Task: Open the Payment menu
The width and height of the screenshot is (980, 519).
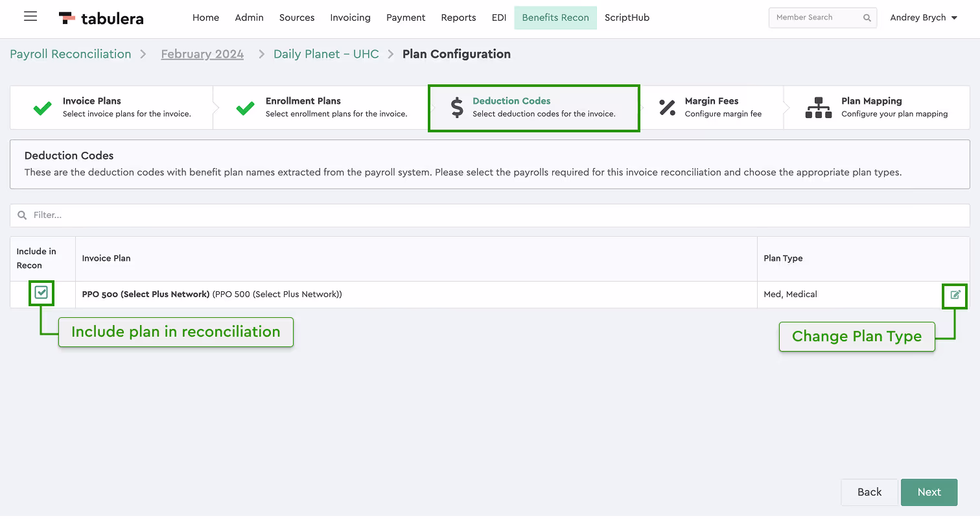Action: pyautogui.click(x=406, y=18)
